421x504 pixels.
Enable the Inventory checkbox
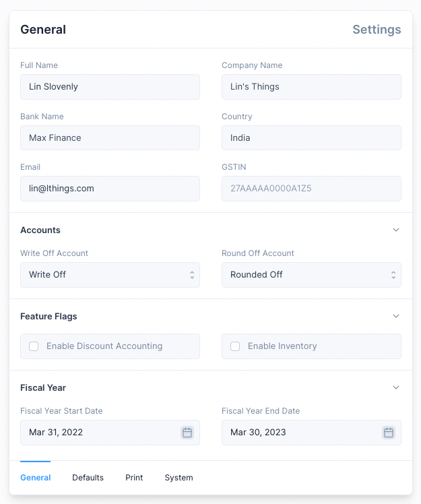pos(235,346)
